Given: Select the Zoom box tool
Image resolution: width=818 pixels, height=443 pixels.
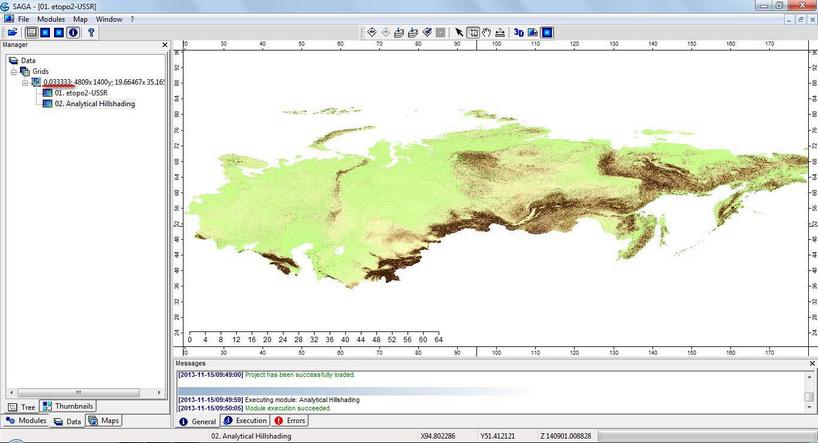Looking at the screenshot, I should click(473, 32).
